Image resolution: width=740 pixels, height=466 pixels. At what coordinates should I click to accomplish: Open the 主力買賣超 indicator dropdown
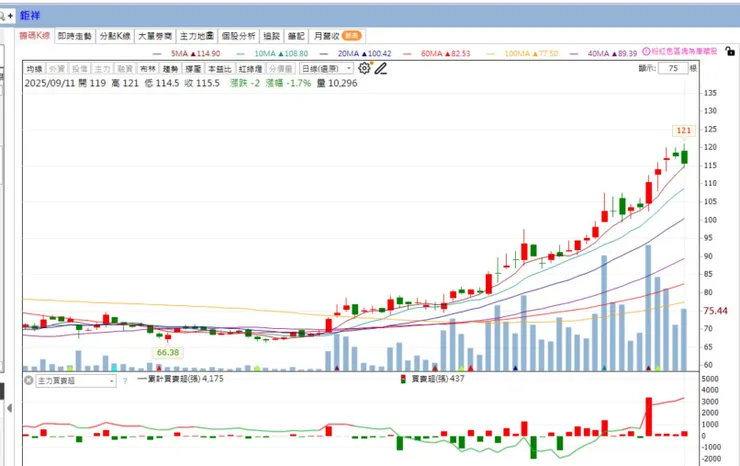(76, 381)
